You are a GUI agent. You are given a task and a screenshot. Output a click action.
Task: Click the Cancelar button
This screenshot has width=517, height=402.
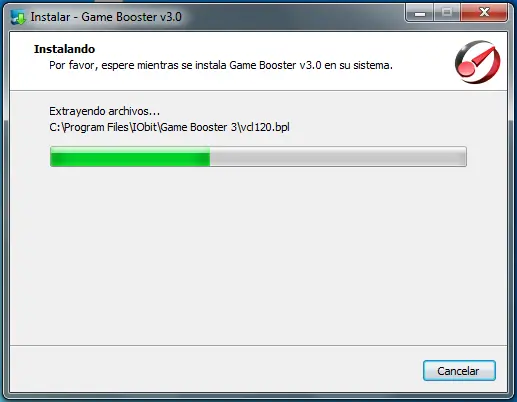[x=459, y=371]
